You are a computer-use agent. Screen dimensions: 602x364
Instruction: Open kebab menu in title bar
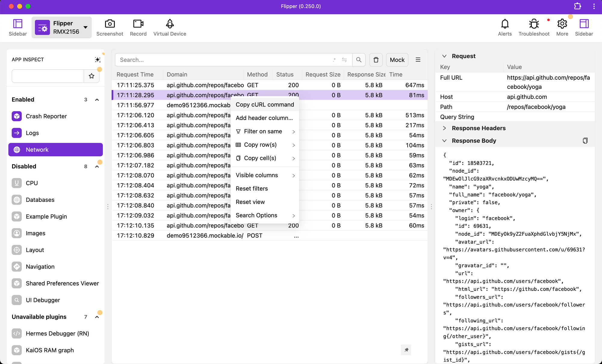tap(594, 6)
